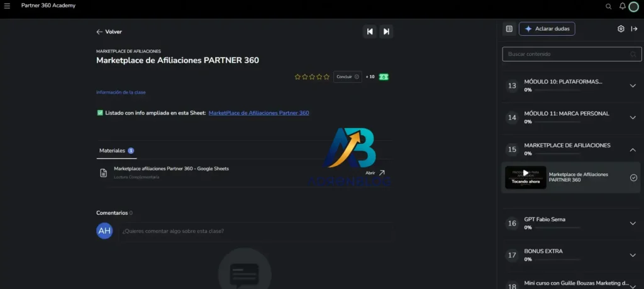Click MÓDULO 11: MARCA PERSONAL title
Viewport: 644px width, 289px height.
tap(567, 113)
